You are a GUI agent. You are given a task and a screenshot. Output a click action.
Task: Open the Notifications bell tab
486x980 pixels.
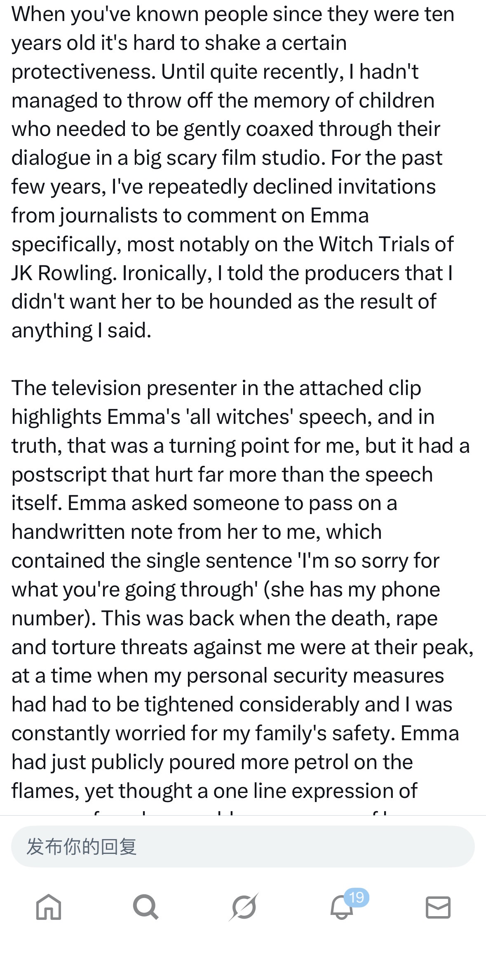(x=341, y=907)
